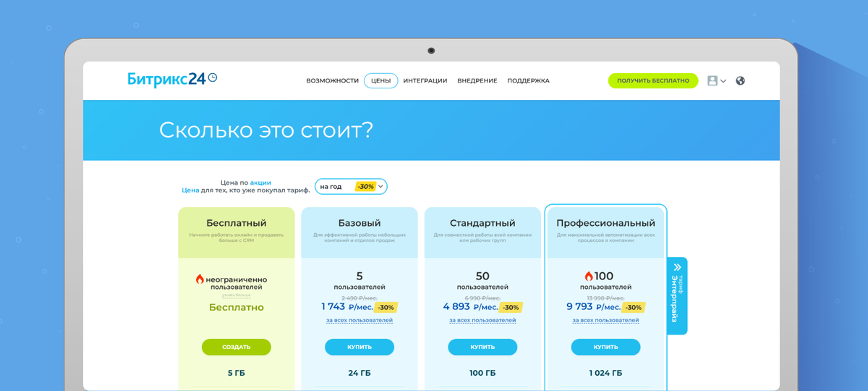This screenshot has width=868, height=391.
Task: Open the Поддержка menu item
Action: pos(528,80)
